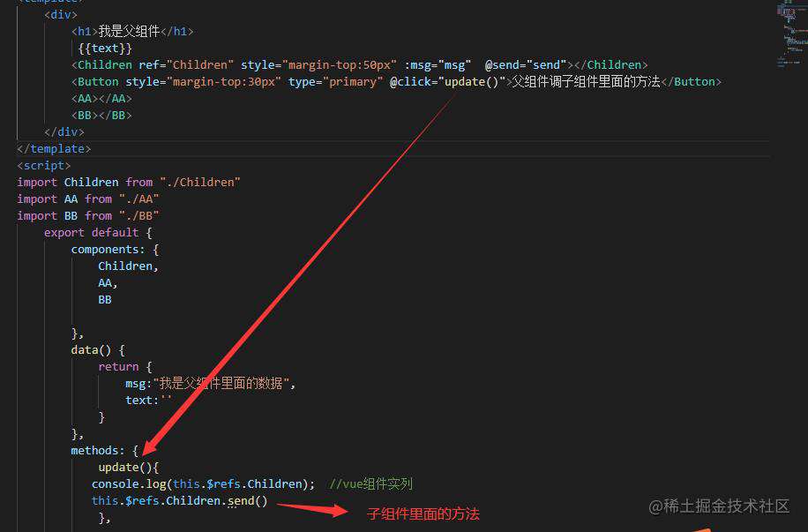Viewport: 808px width, 532px height.
Task: Click the "return {" line
Action: coord(125,366)
